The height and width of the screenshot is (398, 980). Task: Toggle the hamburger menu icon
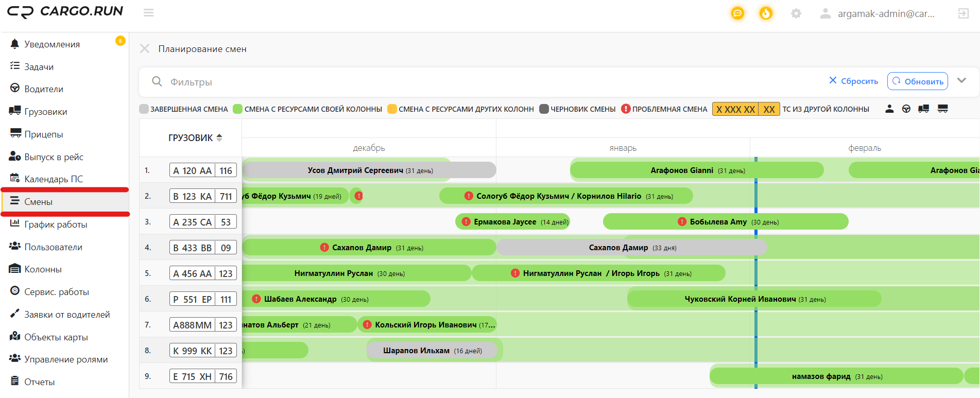coord(149,12)
